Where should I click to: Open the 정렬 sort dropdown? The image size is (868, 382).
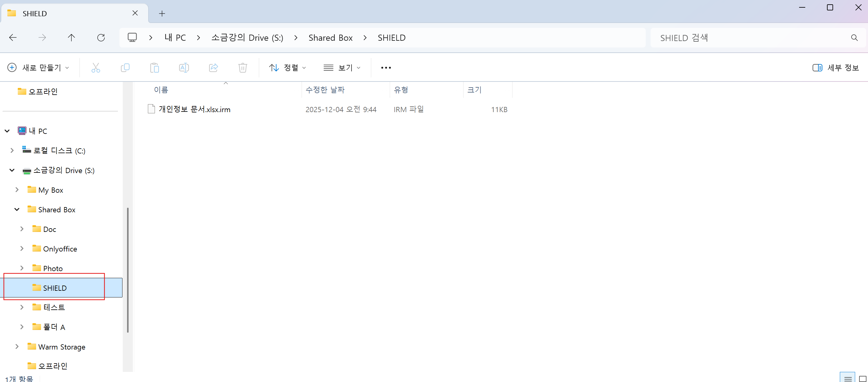tap(287, 68)
